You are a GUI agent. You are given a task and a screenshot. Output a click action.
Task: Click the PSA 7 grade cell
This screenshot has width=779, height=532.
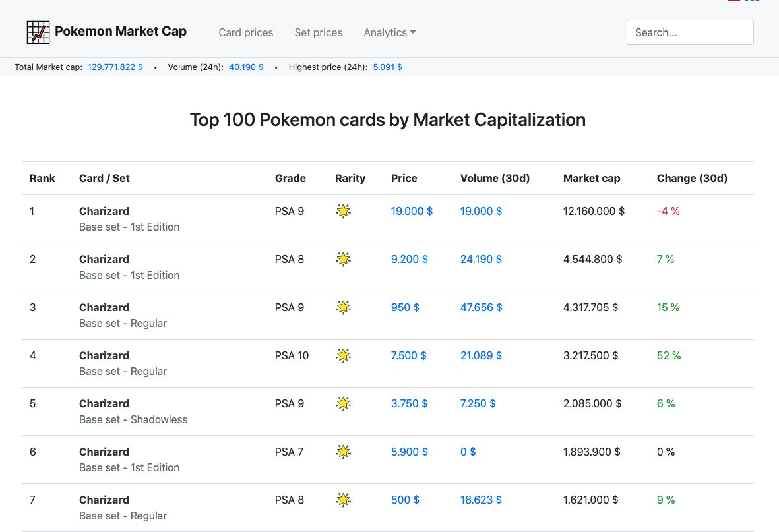tap(289, 452)
